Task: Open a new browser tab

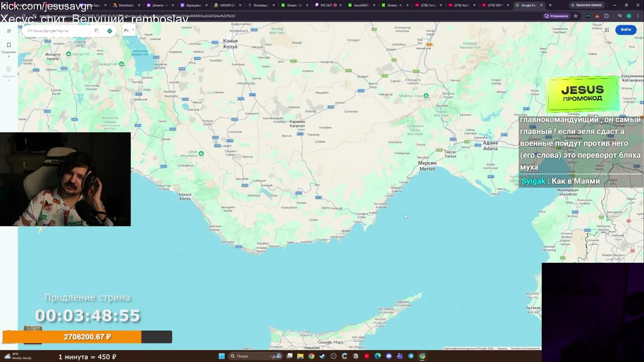Action: point(550,5)
